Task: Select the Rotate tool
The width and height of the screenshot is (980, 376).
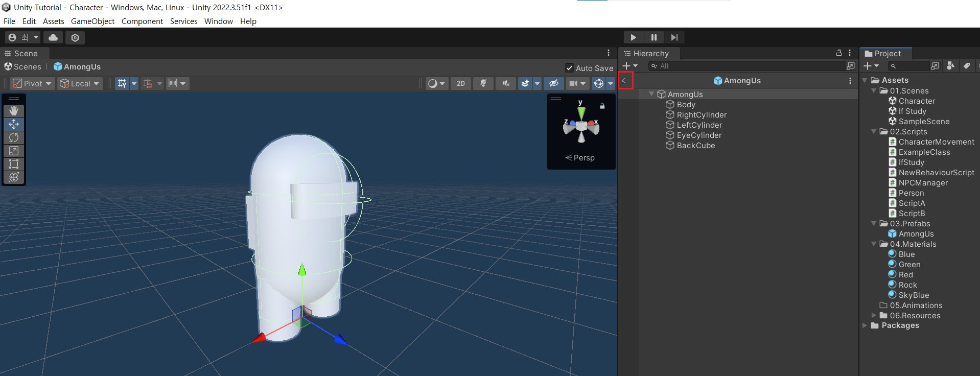Action: point(14,137)
